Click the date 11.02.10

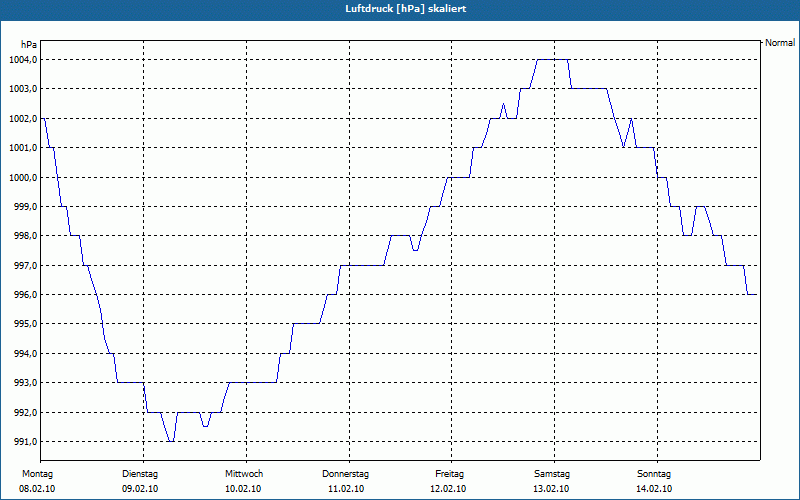coord(346,489)
